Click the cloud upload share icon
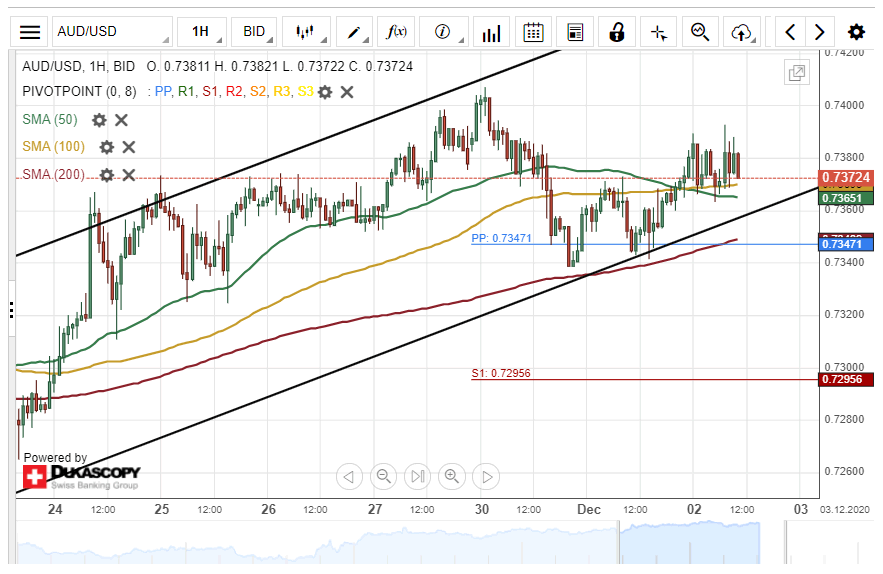Screen dimensions: 883x574 point(741,32)
